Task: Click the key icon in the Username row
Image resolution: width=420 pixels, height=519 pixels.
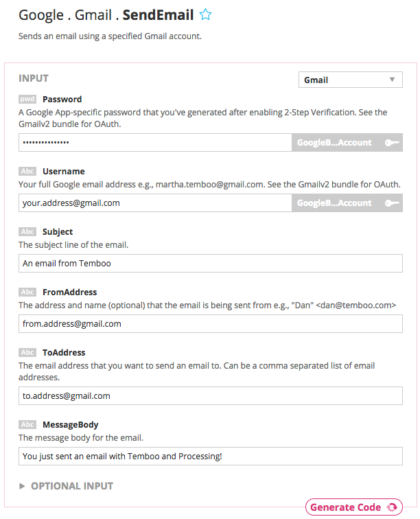Action: (393, 203)
